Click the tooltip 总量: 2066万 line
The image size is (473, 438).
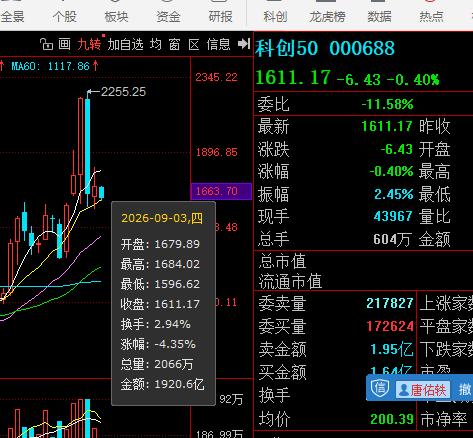point(157,364)
